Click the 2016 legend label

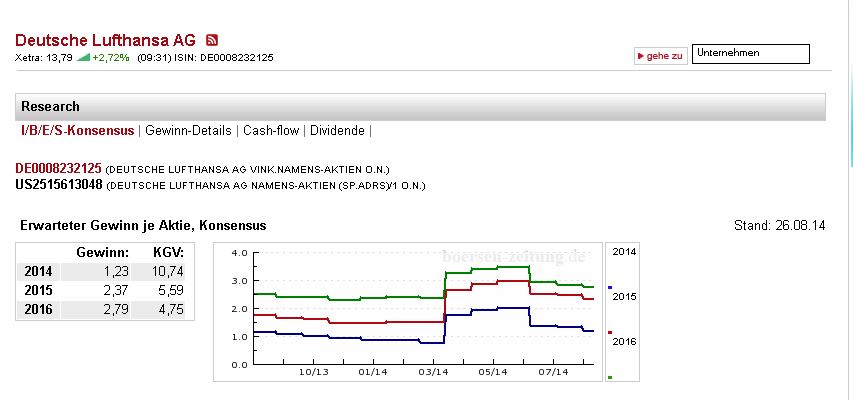624,342
